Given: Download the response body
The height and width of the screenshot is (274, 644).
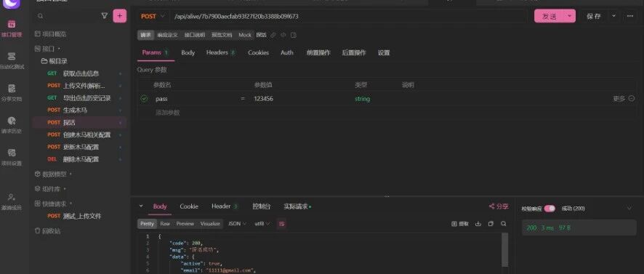Looking at the screenshot, I should 478,224.
